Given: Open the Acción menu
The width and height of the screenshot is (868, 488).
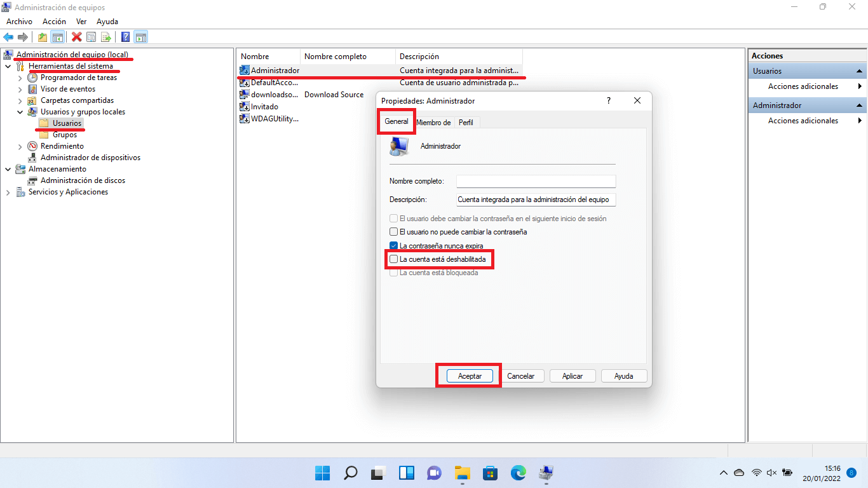Looking at the screenshot, I should pos(54,21).
